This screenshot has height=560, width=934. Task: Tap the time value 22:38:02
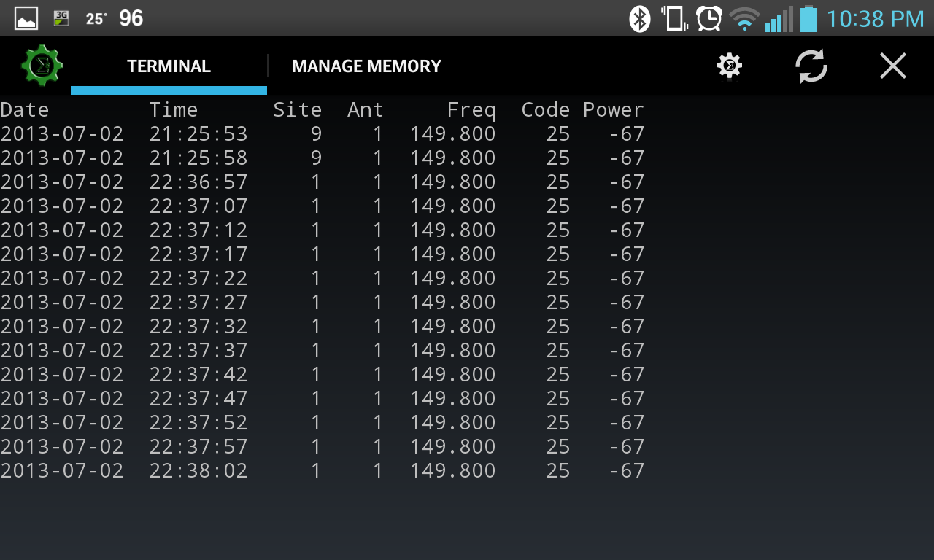(x=198, y=471)
